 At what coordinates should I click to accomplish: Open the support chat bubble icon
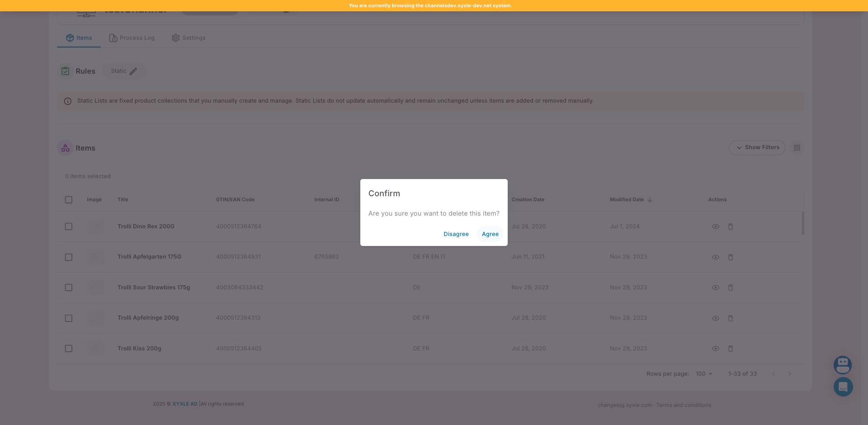coord(843,387)
